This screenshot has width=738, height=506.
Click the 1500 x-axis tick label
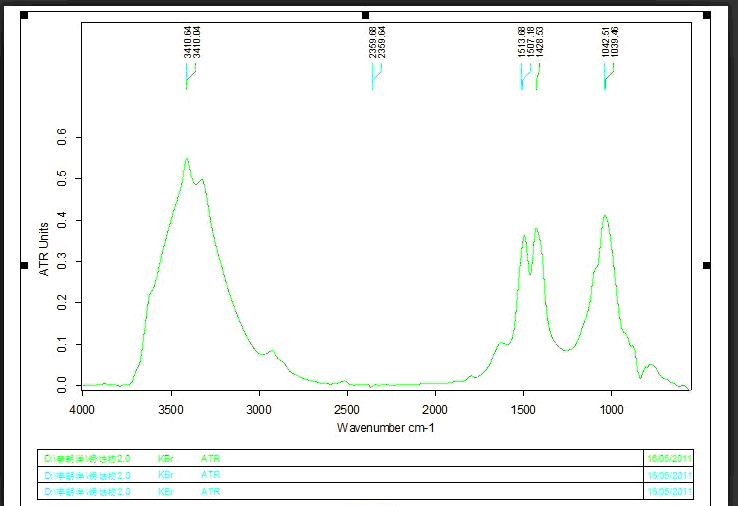pyautogui.click(x=523, y=410)
